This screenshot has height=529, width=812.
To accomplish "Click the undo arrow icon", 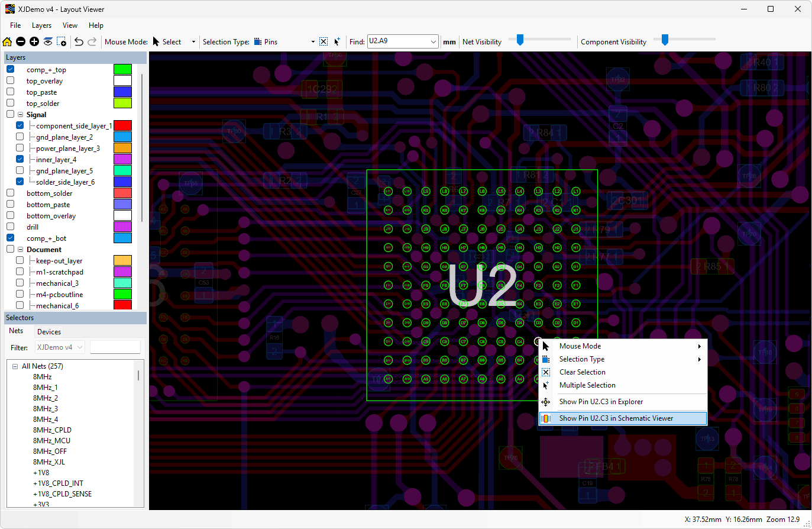I will 79,41.
